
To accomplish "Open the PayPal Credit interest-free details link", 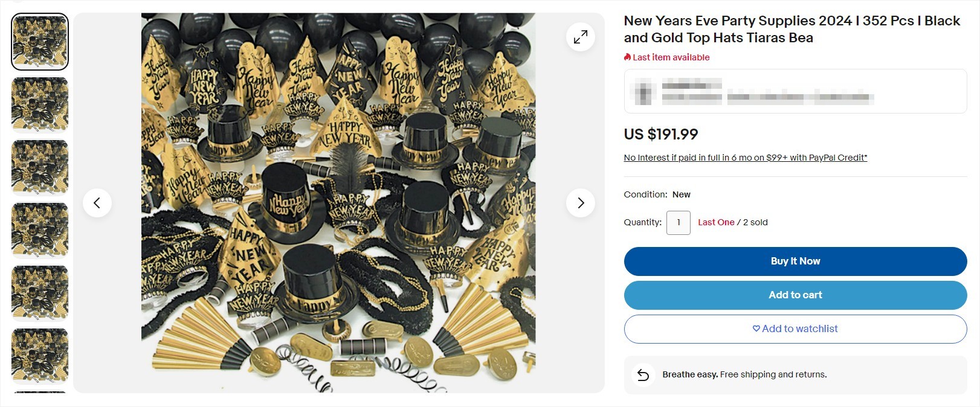I will pos(744,157).
